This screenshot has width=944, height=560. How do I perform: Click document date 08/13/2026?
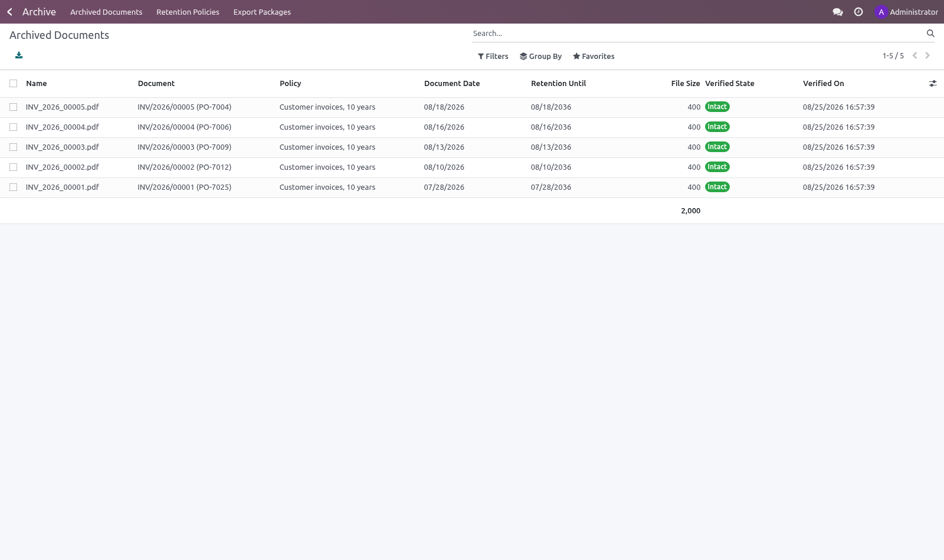[x=444, y=147]
